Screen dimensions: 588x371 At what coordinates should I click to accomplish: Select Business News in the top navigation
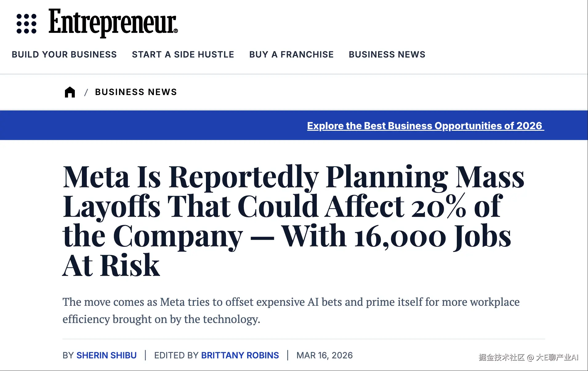click(387, 54)
